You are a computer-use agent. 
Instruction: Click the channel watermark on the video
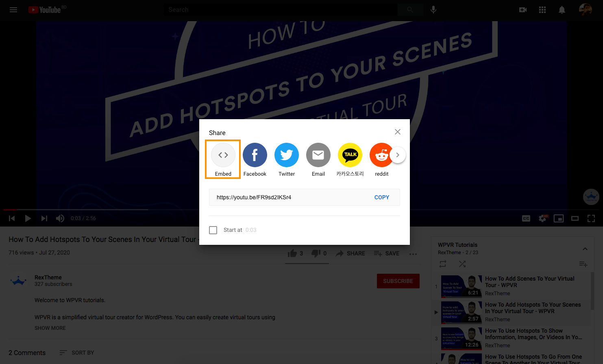pyautogui.click(x=591, y=197)
